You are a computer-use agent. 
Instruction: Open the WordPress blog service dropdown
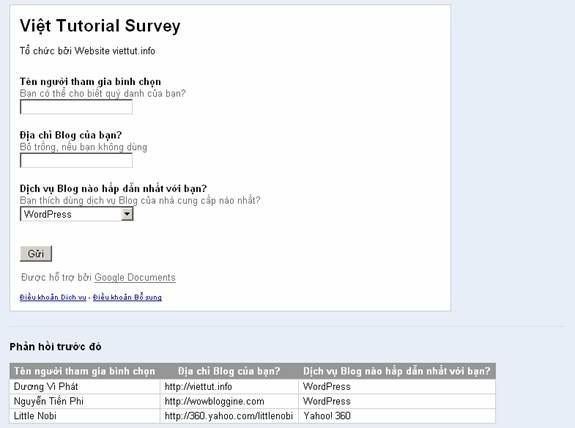point(77,214)
